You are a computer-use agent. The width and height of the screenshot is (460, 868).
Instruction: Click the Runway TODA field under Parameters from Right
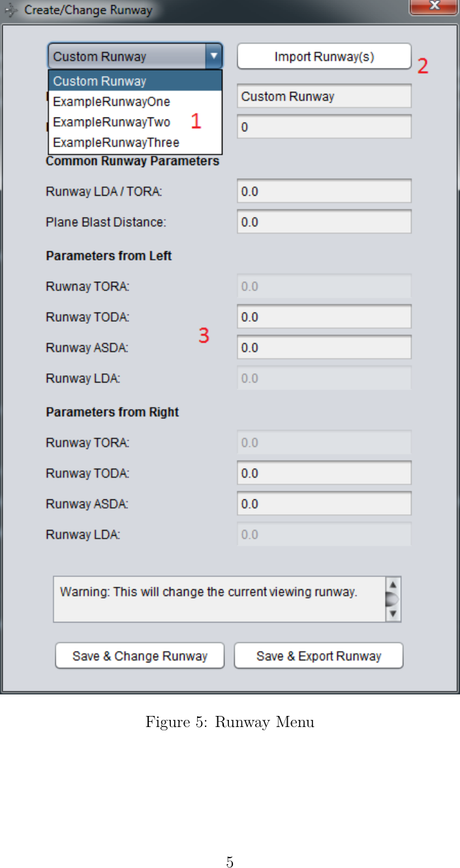(x=324, y=473)
